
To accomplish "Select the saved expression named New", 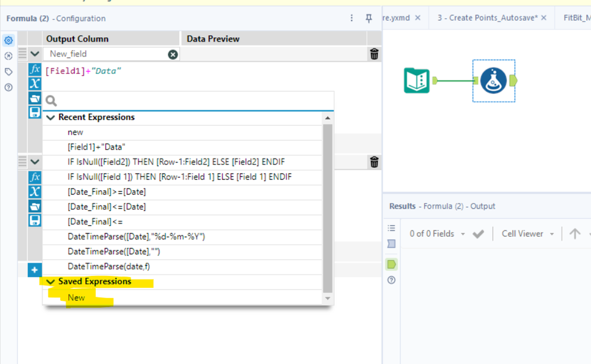I will click(182, 298).
